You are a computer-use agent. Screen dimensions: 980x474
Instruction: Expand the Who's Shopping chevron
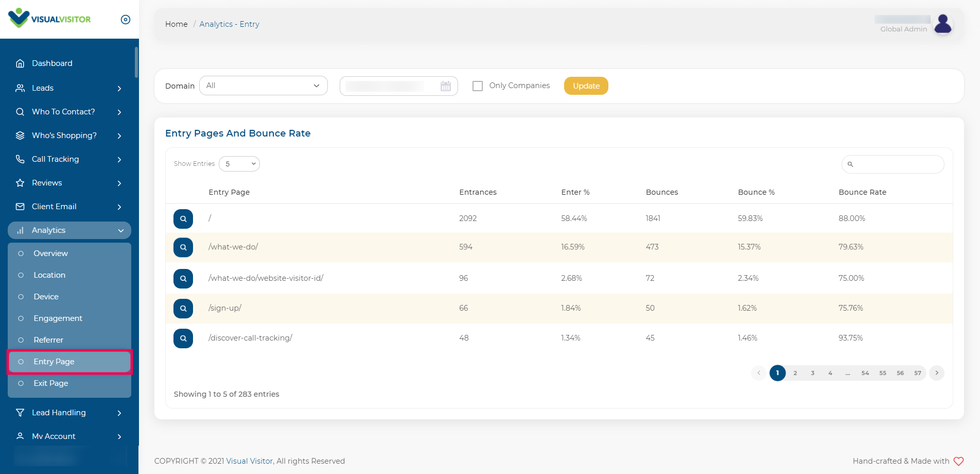click(x=119, y=136)
